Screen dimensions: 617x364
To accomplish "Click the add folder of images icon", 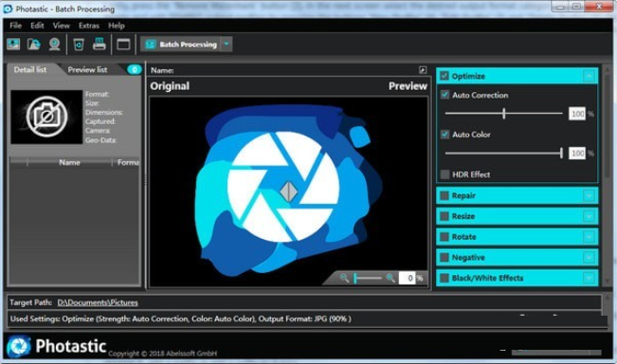I will 34,44.
